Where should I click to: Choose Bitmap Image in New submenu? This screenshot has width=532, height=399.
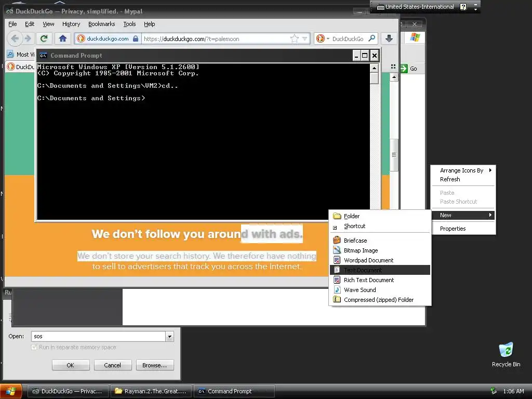pyautogui.click(x=380, y=250)
